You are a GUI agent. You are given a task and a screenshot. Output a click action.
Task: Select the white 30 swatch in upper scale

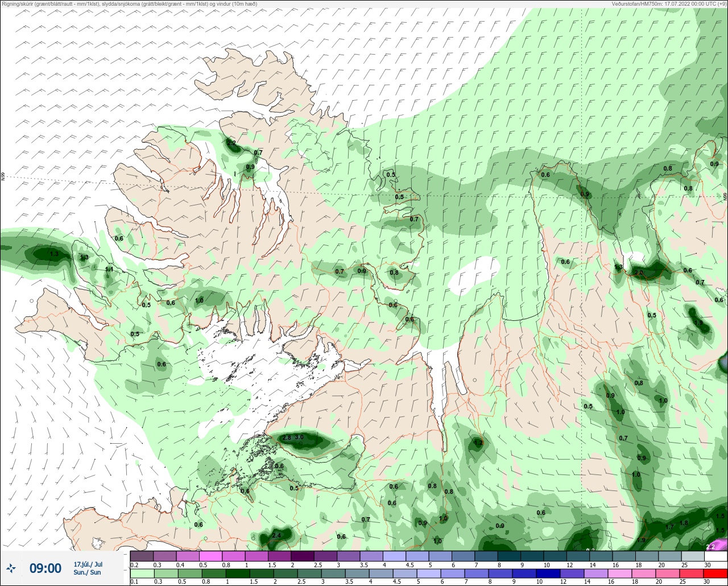coord(715,556)
